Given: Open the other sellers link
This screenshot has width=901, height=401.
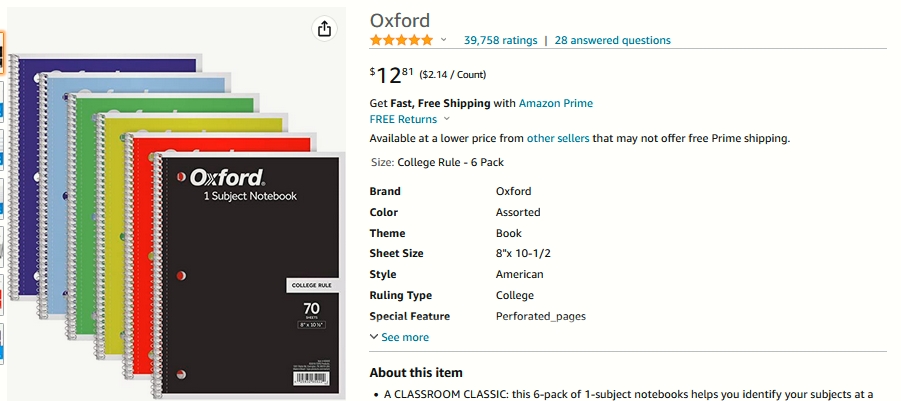Looking at the screenshot, I should pos(558,138).
